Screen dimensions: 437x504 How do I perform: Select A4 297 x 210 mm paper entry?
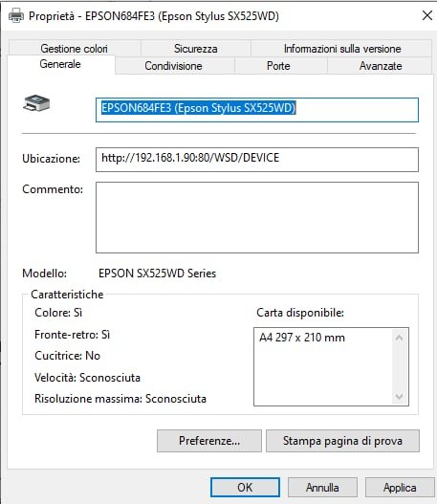pos(302,338)
